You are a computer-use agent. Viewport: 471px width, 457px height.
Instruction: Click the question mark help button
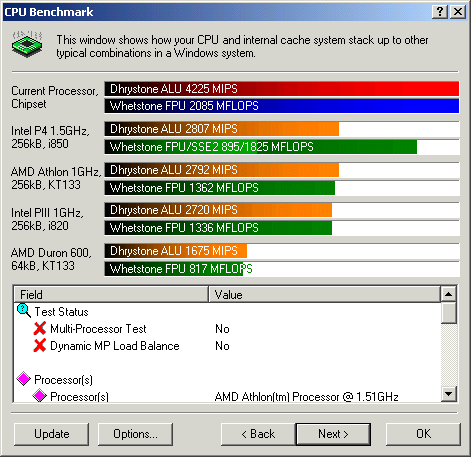[440, 12]
